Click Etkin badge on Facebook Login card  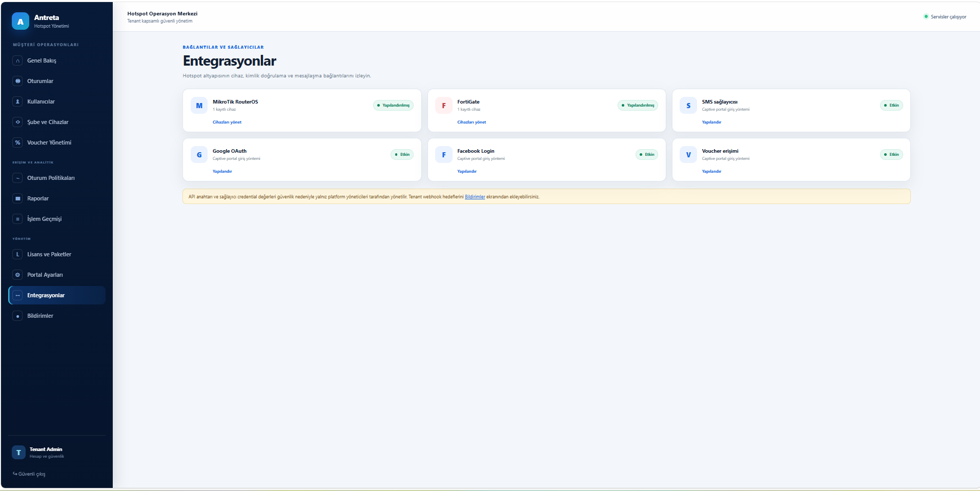(x=647, y=155)
